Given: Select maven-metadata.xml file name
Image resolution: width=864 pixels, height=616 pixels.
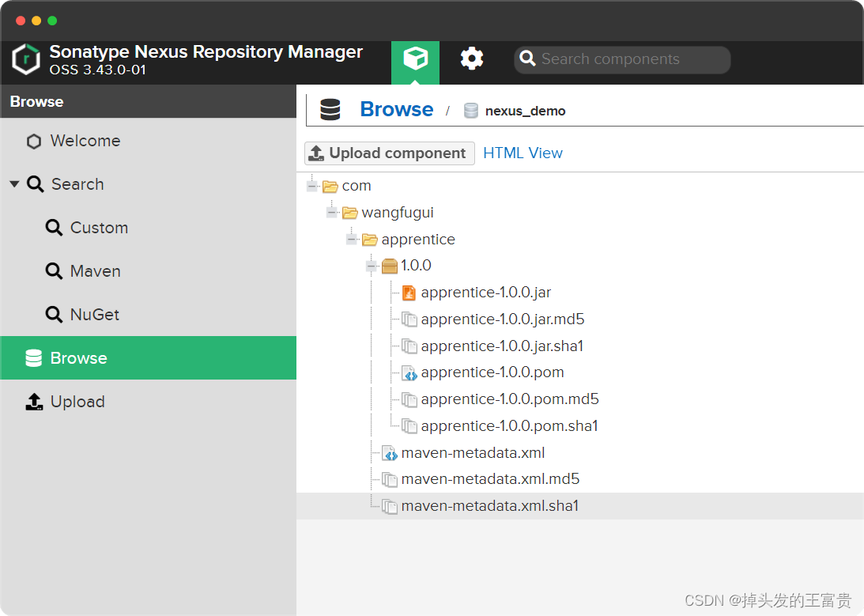Looking at the screenshot, I should click(x=473, y=453).
